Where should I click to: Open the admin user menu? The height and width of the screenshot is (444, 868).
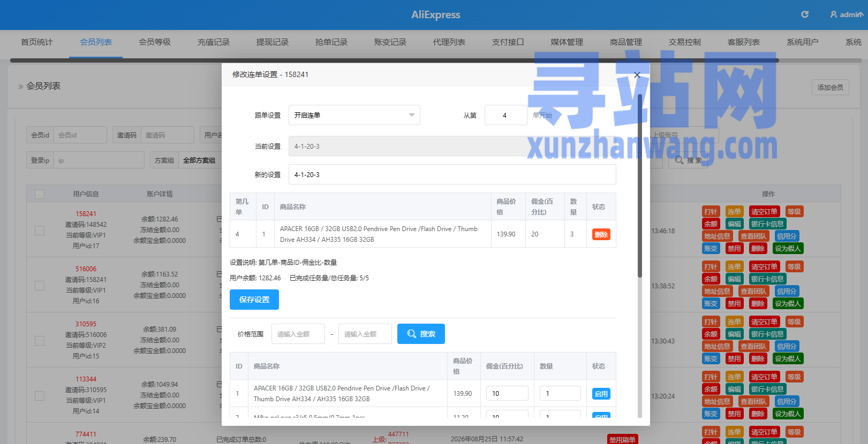click(847, 14)
